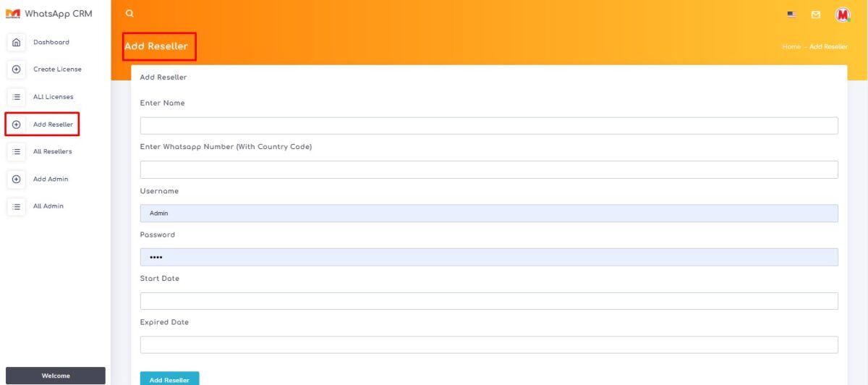Click the All Licenses list icon

point(17,97)
